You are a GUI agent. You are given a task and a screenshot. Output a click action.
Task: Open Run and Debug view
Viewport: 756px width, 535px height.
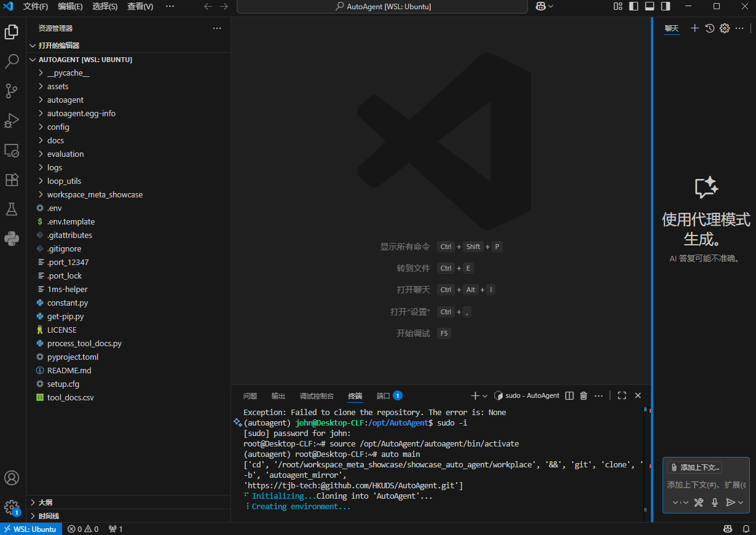[12, 121]
